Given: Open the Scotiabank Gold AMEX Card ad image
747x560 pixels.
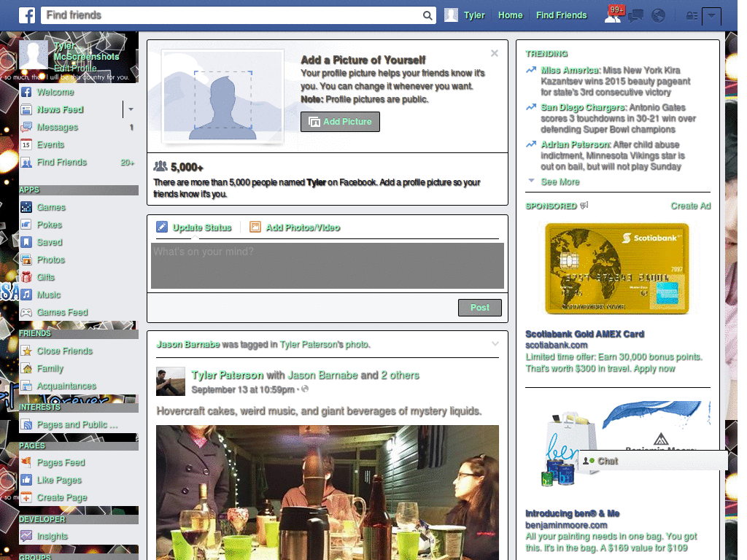Looking at the screenshot, I should 617,270.
